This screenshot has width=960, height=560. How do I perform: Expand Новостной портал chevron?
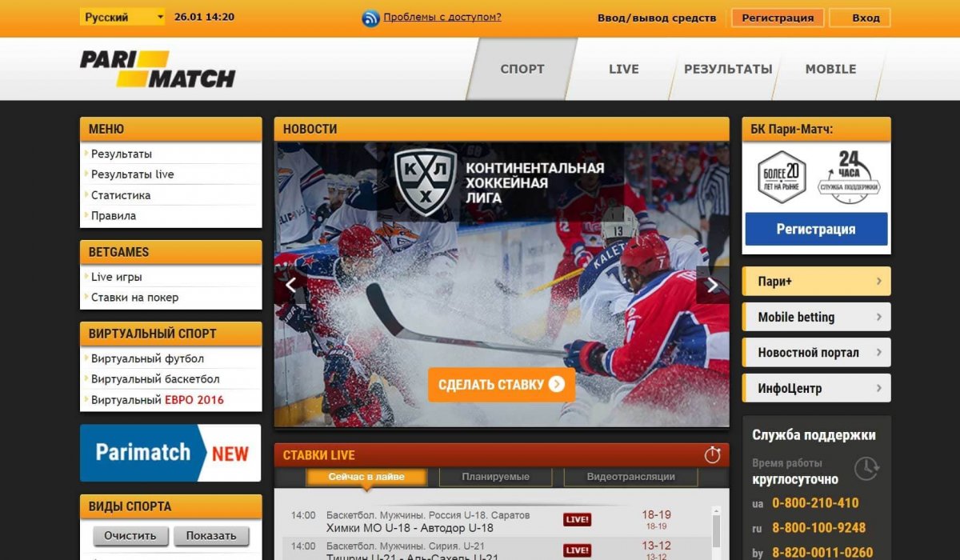878,352
